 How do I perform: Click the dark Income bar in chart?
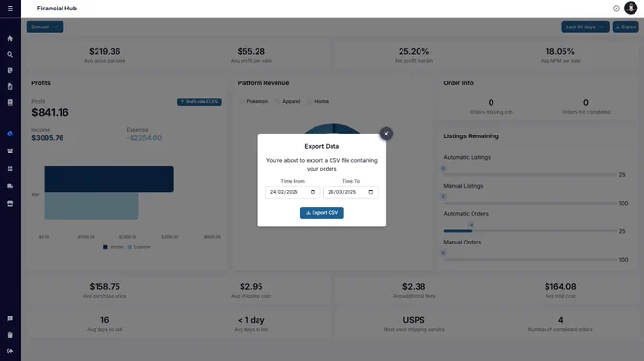click(109, 179)
